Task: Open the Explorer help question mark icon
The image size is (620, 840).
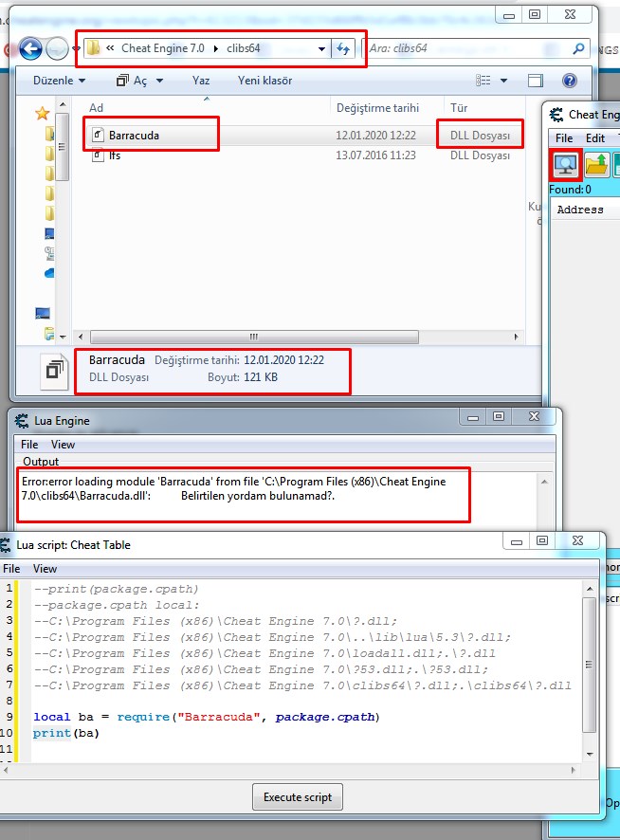Action: [x=570, y=81]
